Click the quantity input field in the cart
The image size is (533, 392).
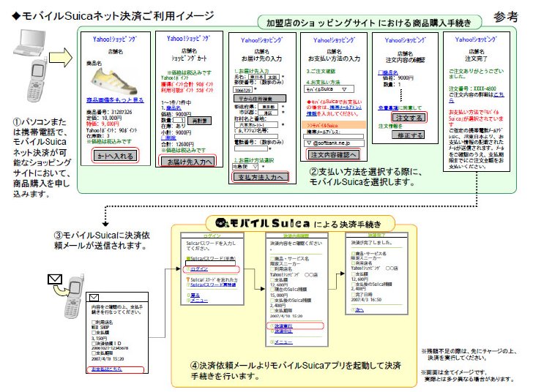179,120
